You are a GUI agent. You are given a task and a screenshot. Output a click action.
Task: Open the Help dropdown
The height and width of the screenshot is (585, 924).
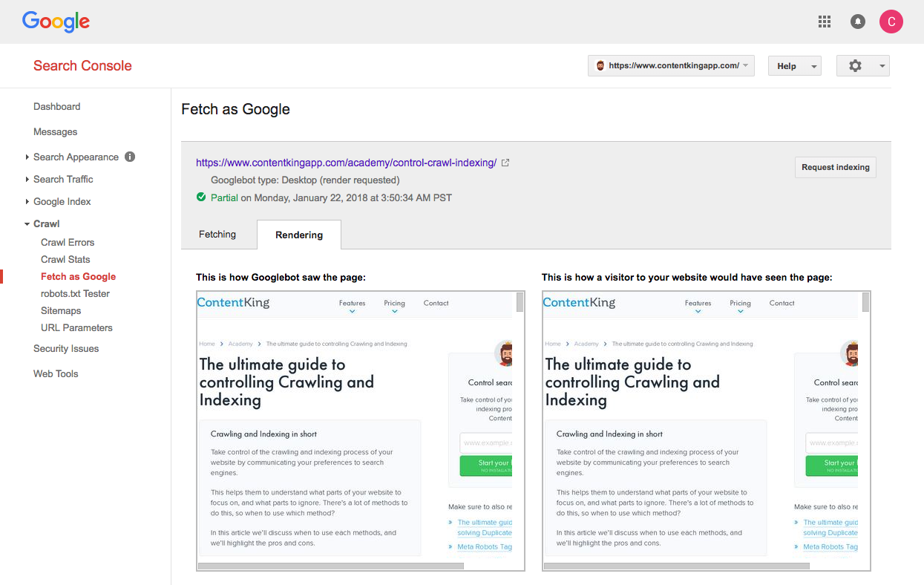pyautogui.click(x=795, y=65)
